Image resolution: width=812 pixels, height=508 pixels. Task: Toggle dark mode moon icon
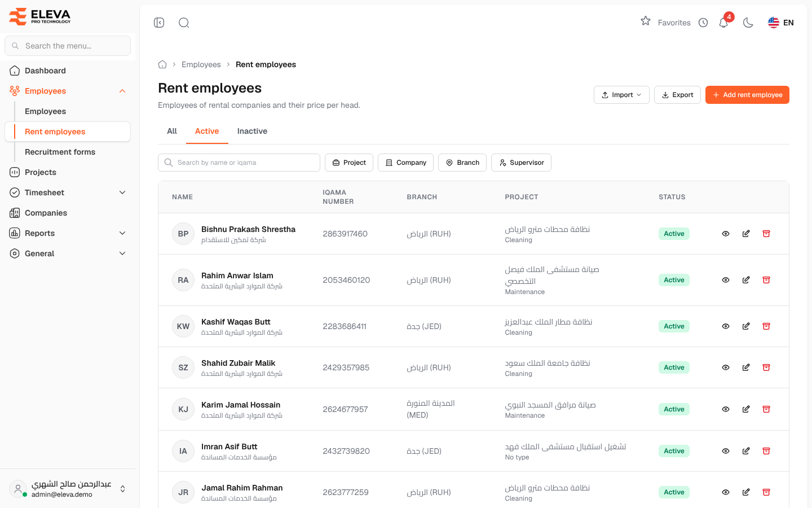(748, 23)
